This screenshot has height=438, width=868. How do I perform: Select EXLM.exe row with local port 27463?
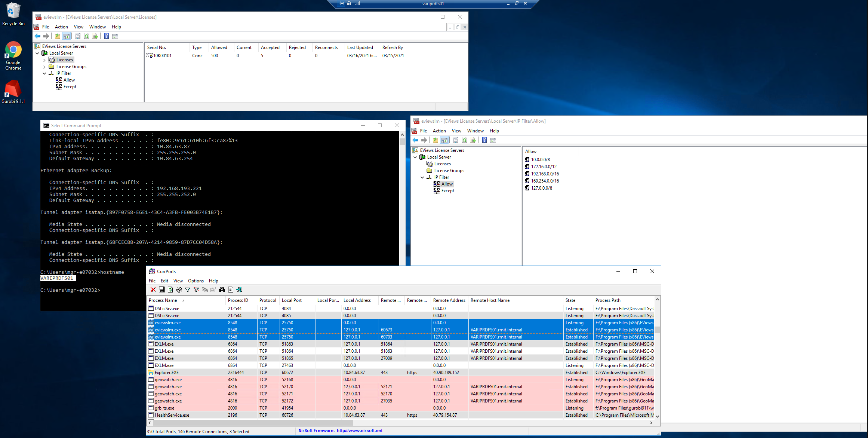point(401,365)
